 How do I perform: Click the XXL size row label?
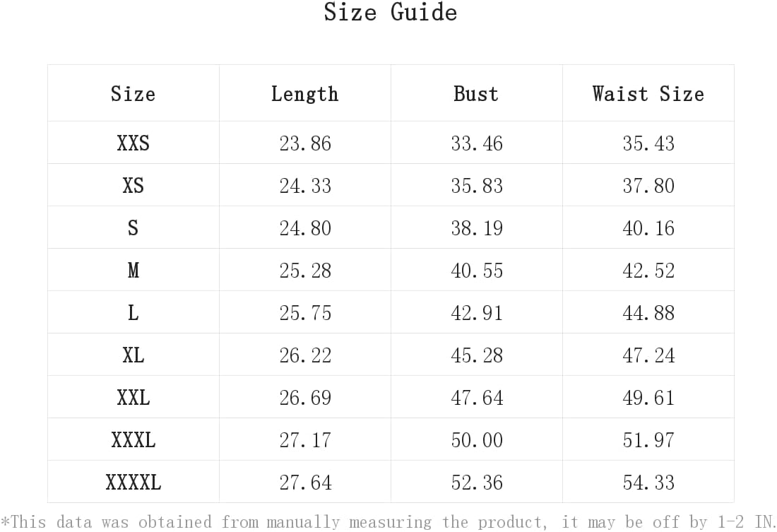(x=134, y=397)
